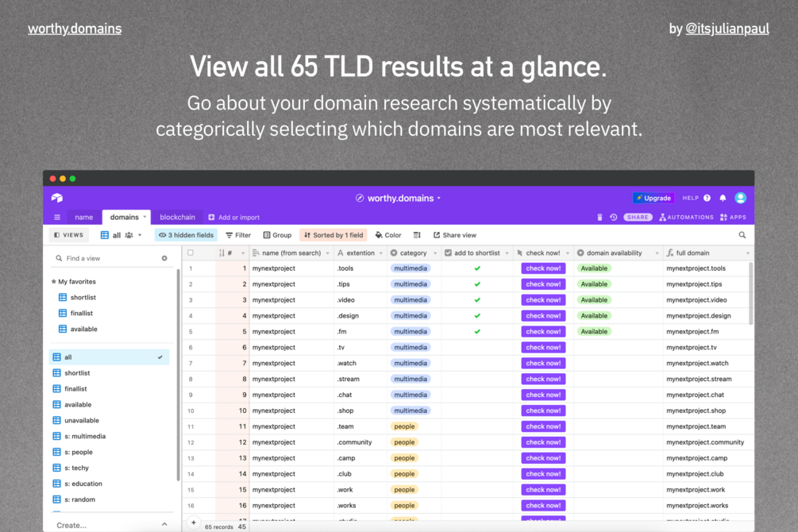Screen dimensions: 798x532
Task: Open view settings gear icon
Action: 164,258
